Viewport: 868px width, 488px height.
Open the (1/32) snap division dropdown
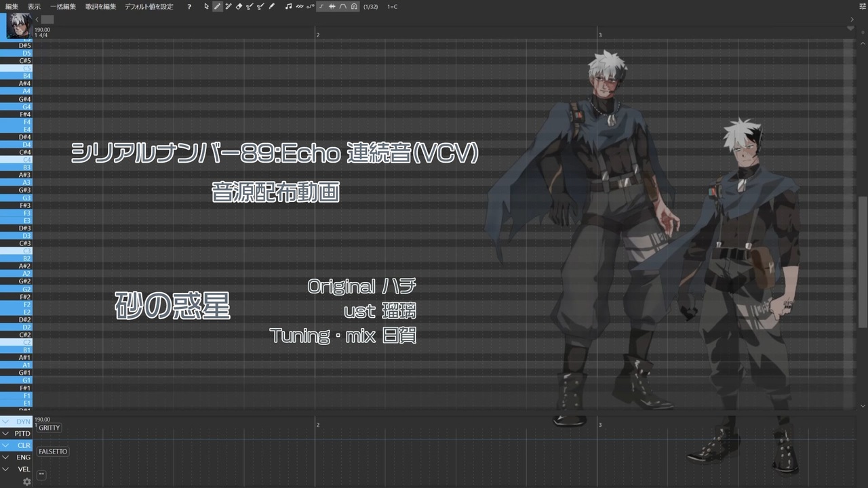371,6
